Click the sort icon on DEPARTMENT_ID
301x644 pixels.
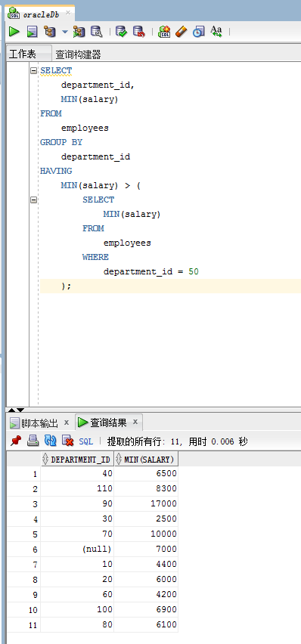45,459
